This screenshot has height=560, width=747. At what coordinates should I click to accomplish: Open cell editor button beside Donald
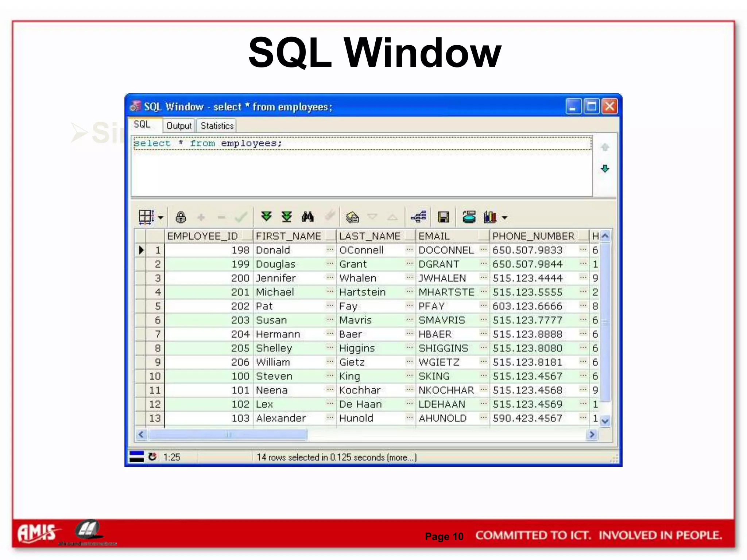click(330, 250)
